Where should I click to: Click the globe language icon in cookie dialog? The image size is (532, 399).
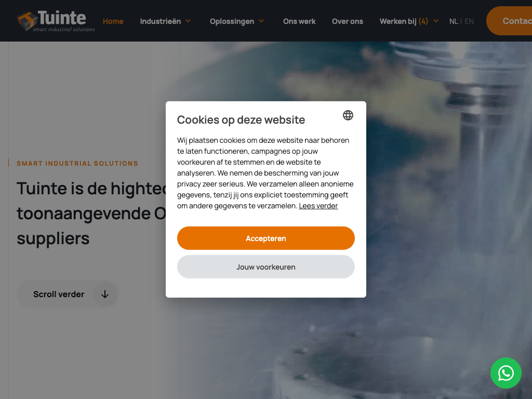click(348, 115)
